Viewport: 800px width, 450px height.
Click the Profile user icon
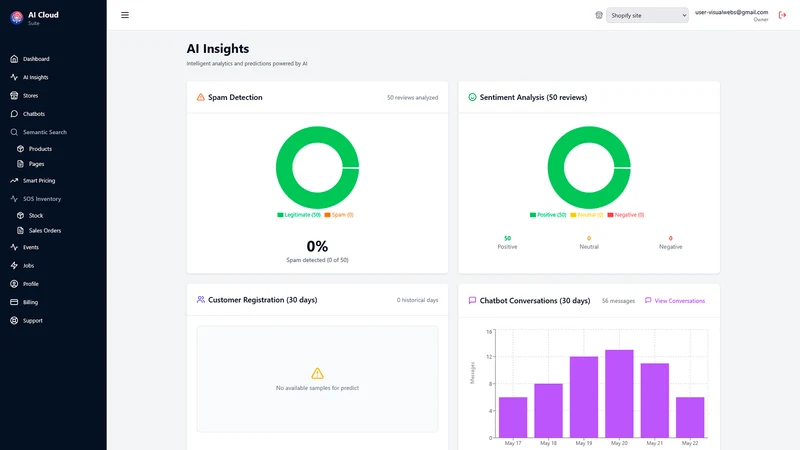(14, 284)
